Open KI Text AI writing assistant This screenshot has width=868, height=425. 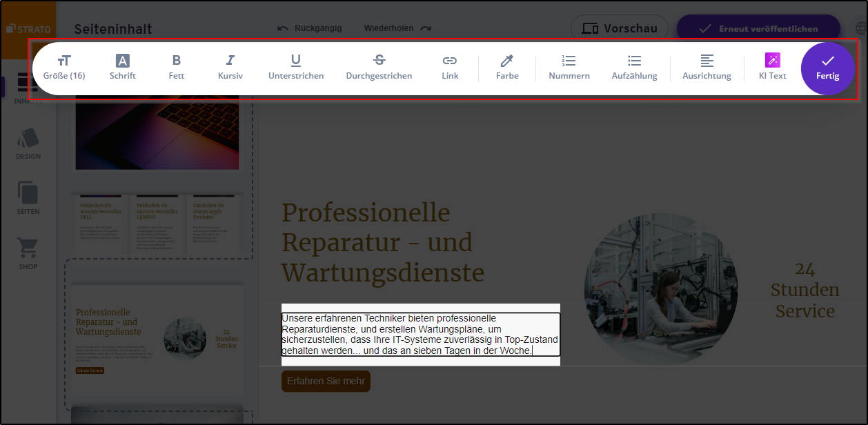[772, 67]
